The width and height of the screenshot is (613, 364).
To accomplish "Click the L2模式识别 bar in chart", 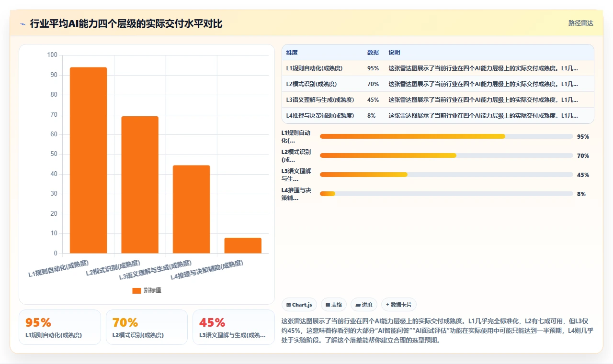I will [140, 185].
